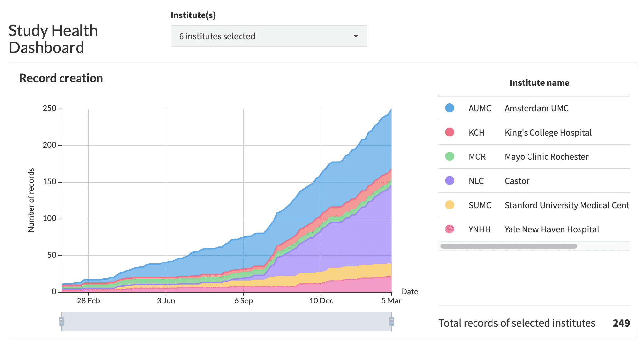Click the left handle of date range slider
The image size is (644, 345).
(62, 321)
